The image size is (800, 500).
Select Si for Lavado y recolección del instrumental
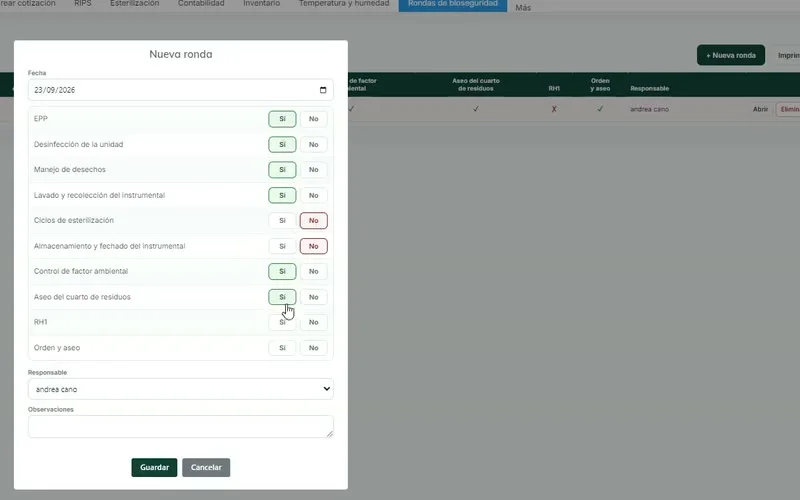(282, 195)
